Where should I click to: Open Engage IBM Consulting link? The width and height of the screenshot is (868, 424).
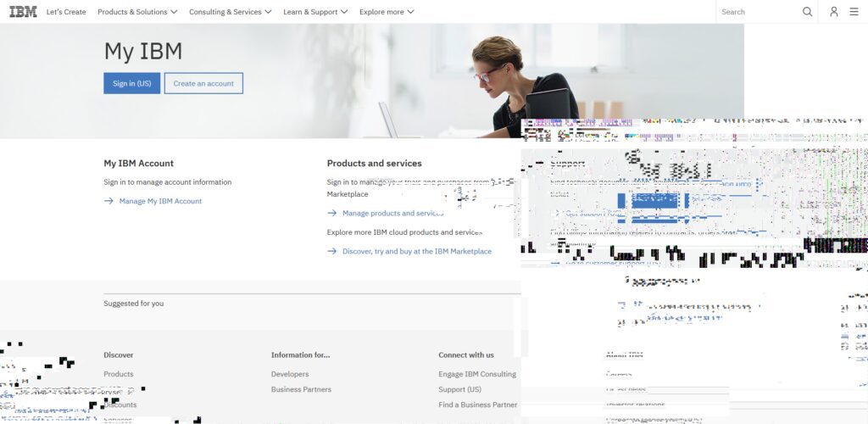tap(477, 374)
